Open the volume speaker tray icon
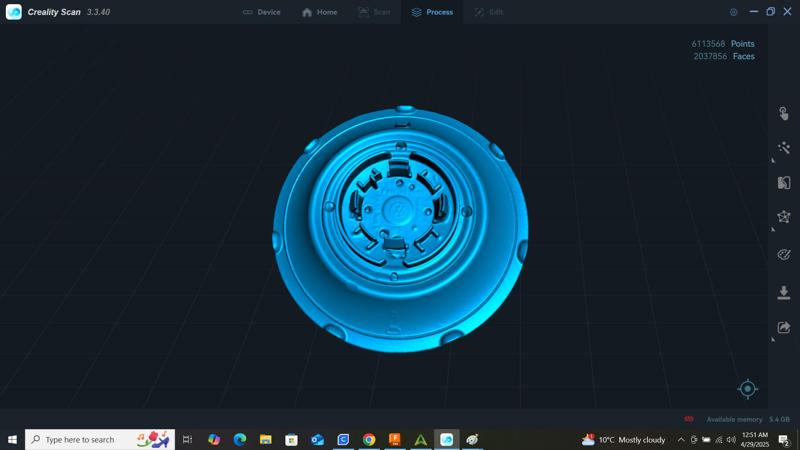Viewport: 800px width, 450px height. click(731, 439)
